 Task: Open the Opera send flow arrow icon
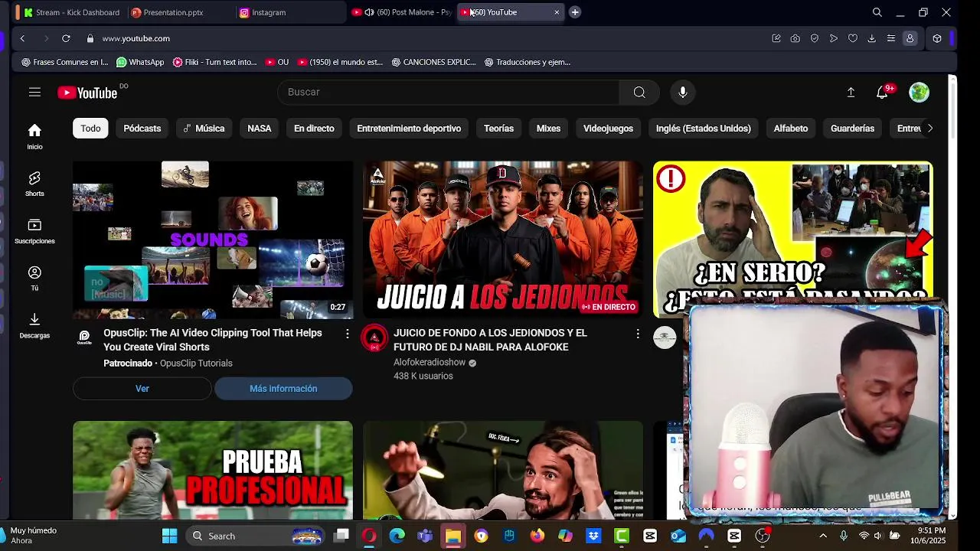[x=834, y=38]
